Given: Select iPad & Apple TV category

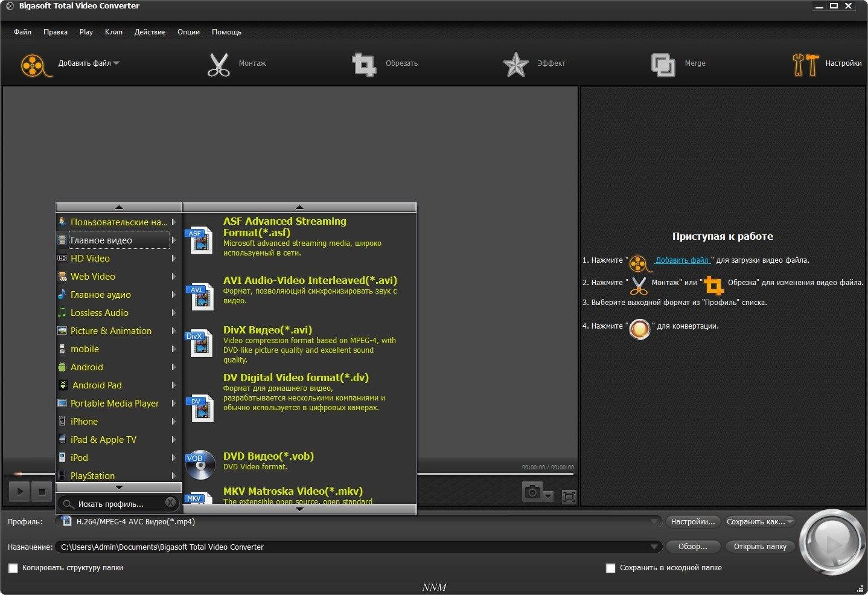Looking at the screenshot, I should click(x=118, y=440).
